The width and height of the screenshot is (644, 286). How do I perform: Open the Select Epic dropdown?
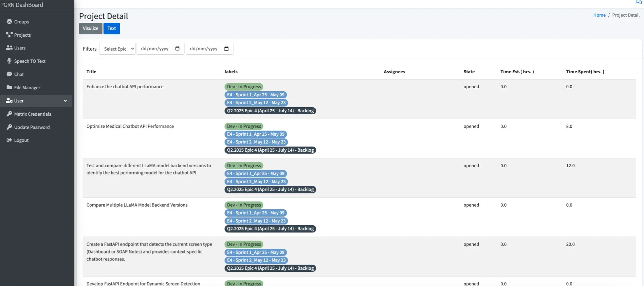pos(117,49)
